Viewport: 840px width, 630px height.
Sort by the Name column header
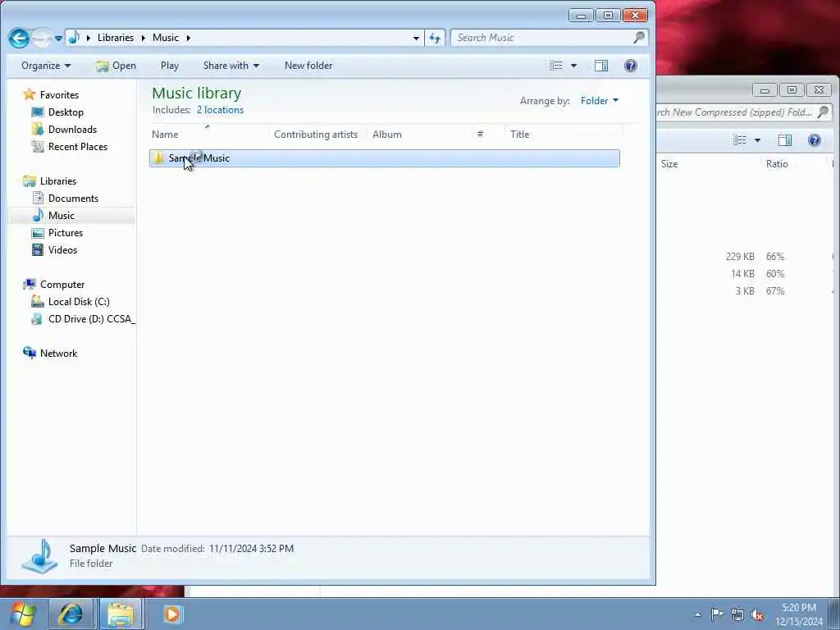click(x=208, y=135)
